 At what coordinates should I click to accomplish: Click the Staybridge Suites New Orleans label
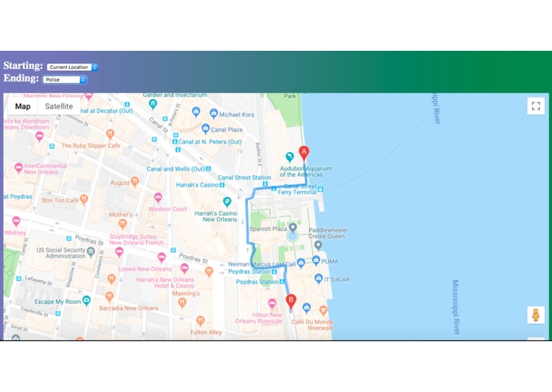(138, 240)
